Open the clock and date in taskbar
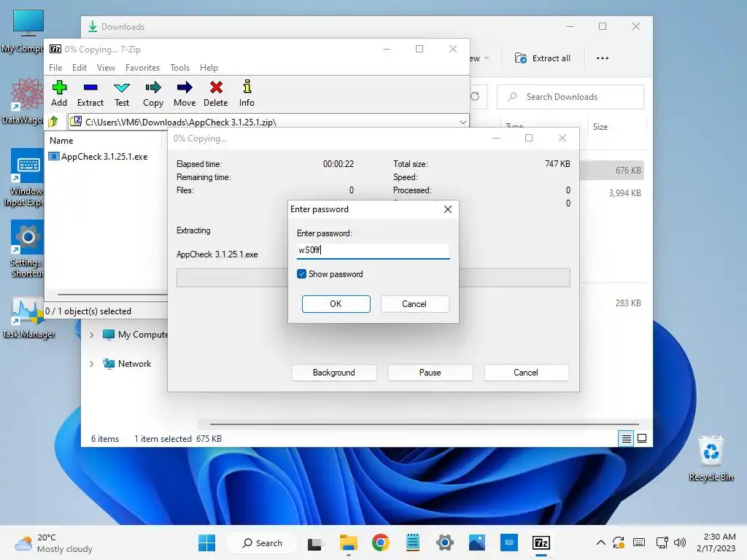 point(716,542)
